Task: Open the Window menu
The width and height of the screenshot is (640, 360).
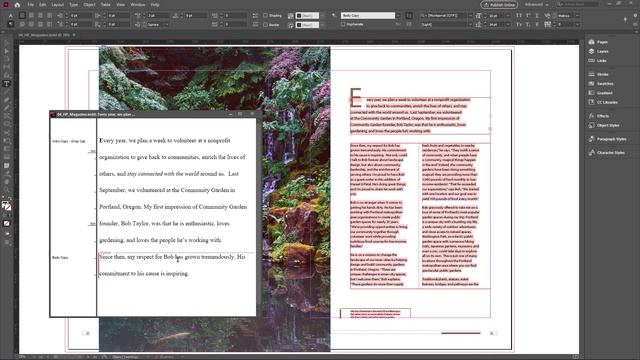Action: pos(138,5)
